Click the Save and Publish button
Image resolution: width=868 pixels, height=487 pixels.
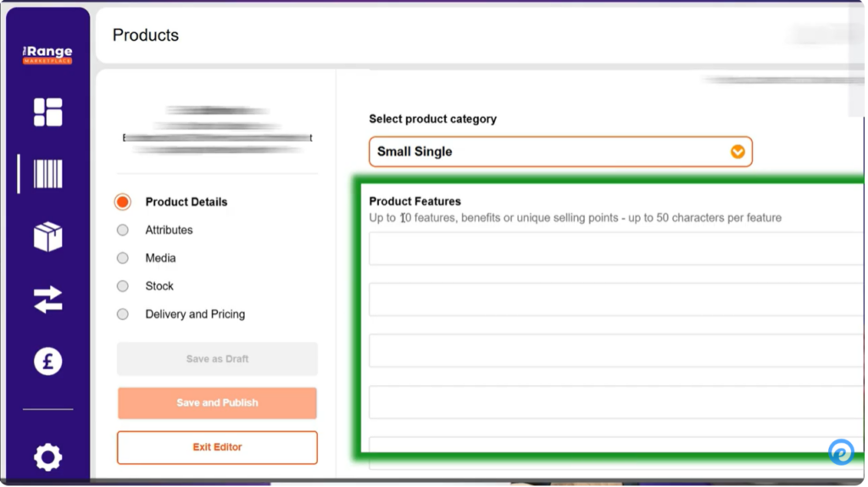coord(217,403)
